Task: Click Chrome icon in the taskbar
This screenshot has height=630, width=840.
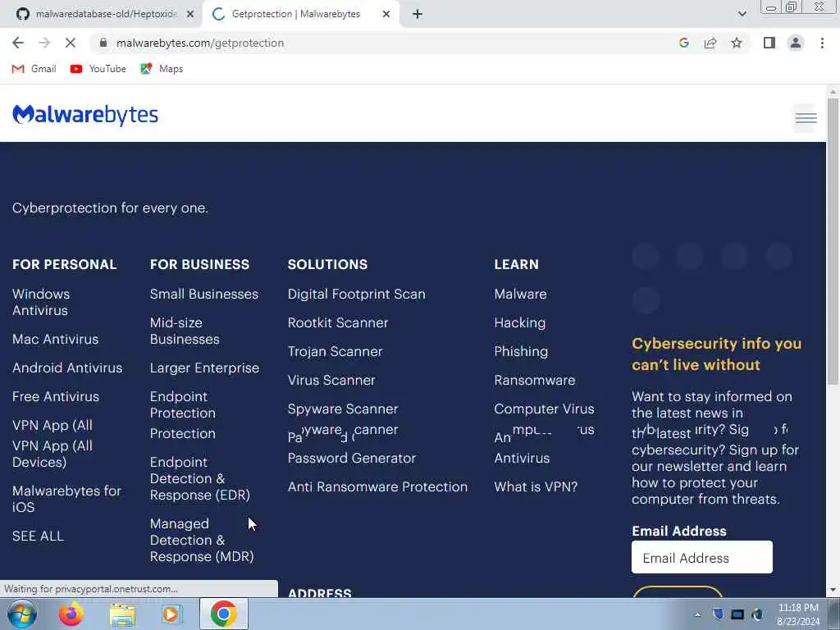Action: [224, 614]
